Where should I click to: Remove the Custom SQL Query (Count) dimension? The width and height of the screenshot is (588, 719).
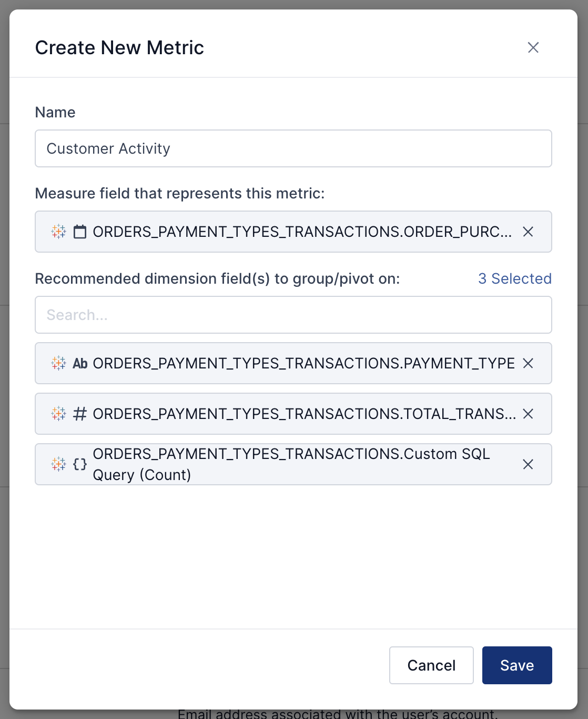pos(528,464)
